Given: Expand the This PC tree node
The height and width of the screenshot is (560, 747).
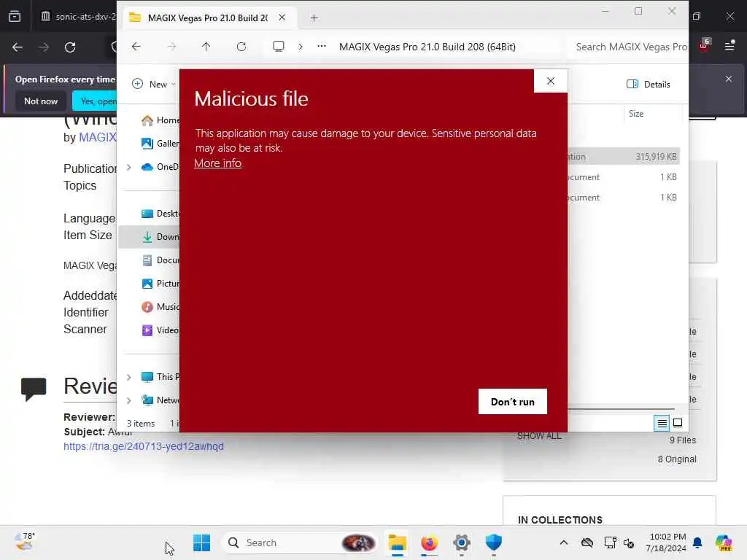Looking at the screenshot, I should point(128,377).
